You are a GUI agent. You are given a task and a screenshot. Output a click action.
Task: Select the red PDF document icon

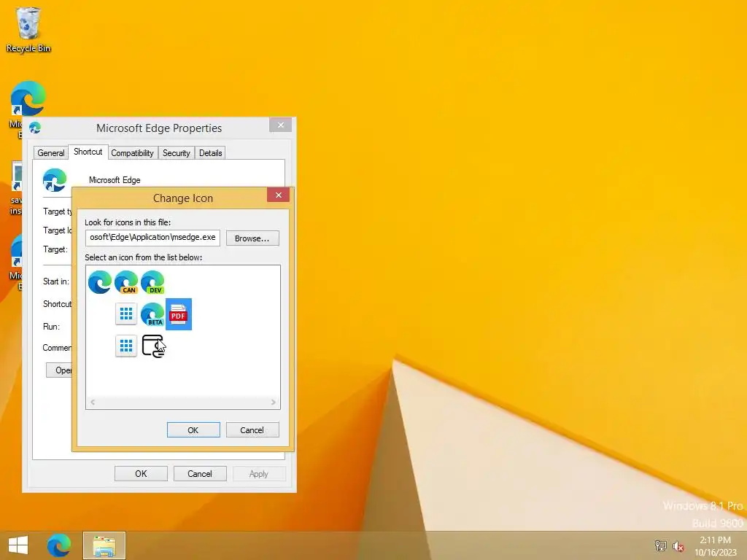[x=179, y=314]
